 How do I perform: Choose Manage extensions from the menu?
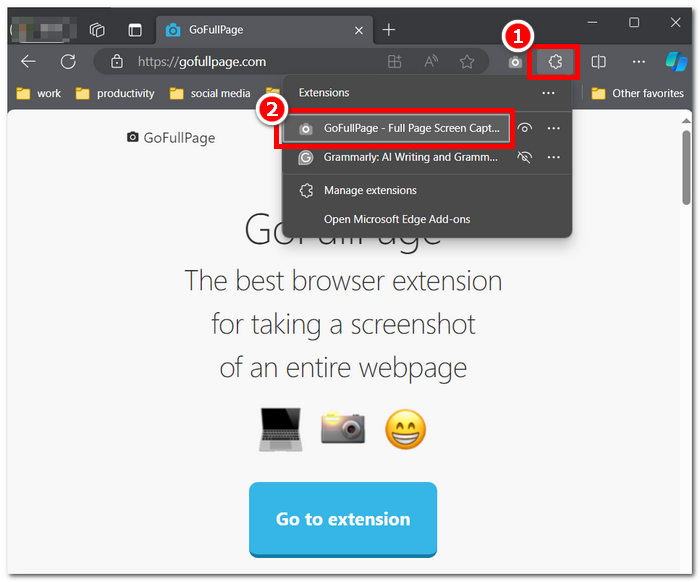click(x=370, y=190)
